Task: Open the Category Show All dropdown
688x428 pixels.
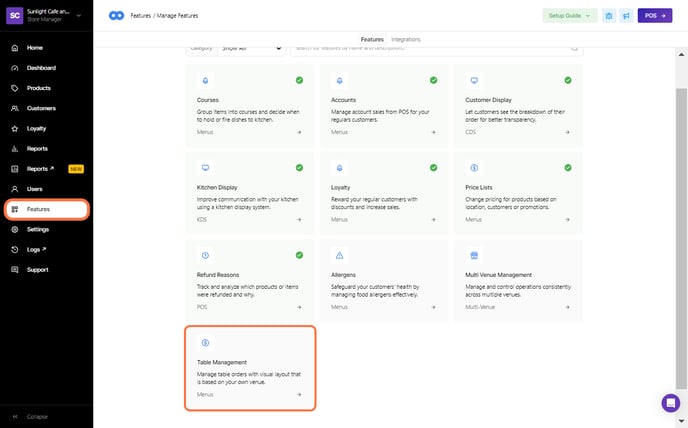Action: [x=250, y=47]
